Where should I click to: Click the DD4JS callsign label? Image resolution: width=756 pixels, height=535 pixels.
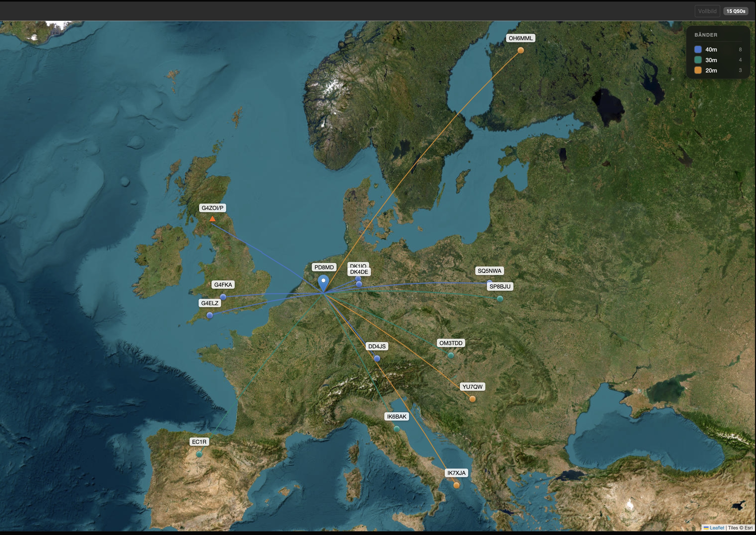coord(377,346)
